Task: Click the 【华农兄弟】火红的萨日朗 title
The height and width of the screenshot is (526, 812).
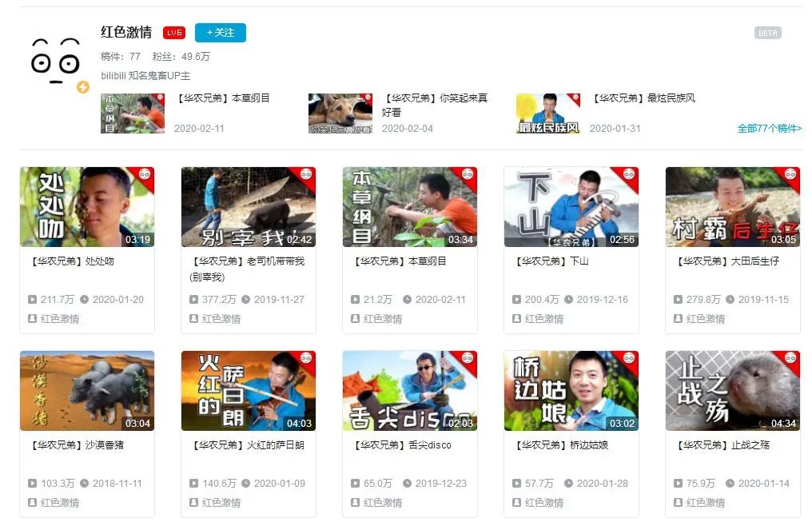Action: pos(247,445)
